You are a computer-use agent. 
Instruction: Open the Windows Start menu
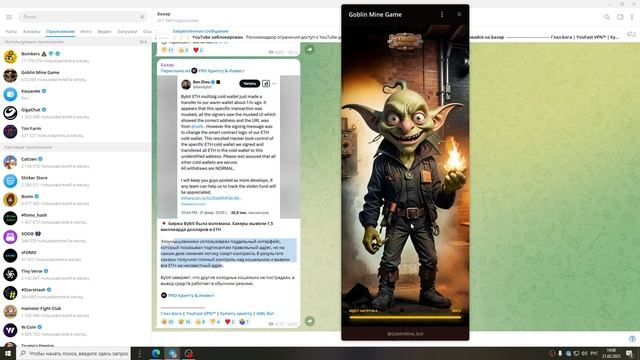[x=8, y=353]
